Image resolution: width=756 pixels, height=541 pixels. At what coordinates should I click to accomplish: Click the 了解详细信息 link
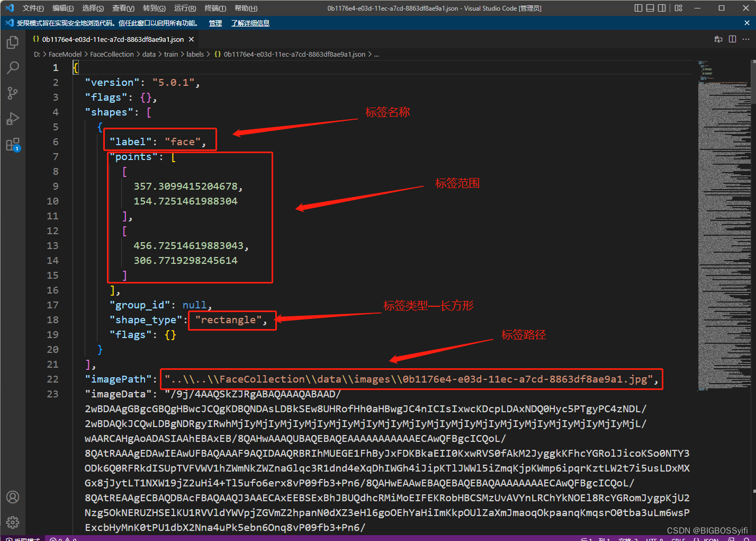coord(250,23)
